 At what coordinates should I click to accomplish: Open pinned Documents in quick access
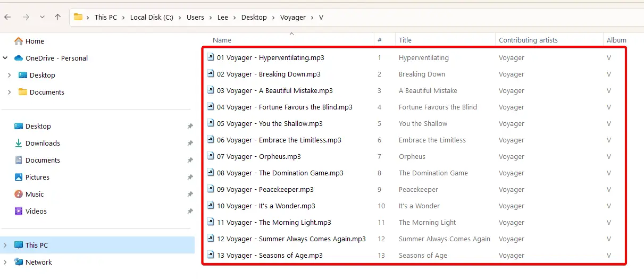43,160
